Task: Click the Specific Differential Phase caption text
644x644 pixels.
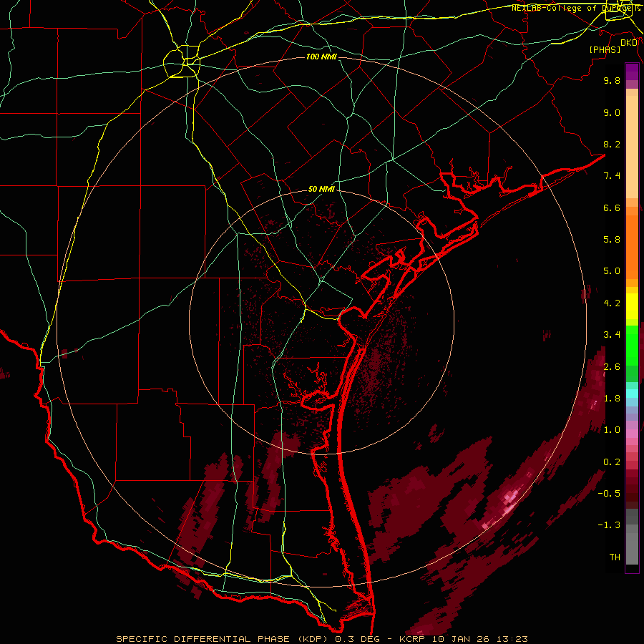Action: [x=321, y=639]
